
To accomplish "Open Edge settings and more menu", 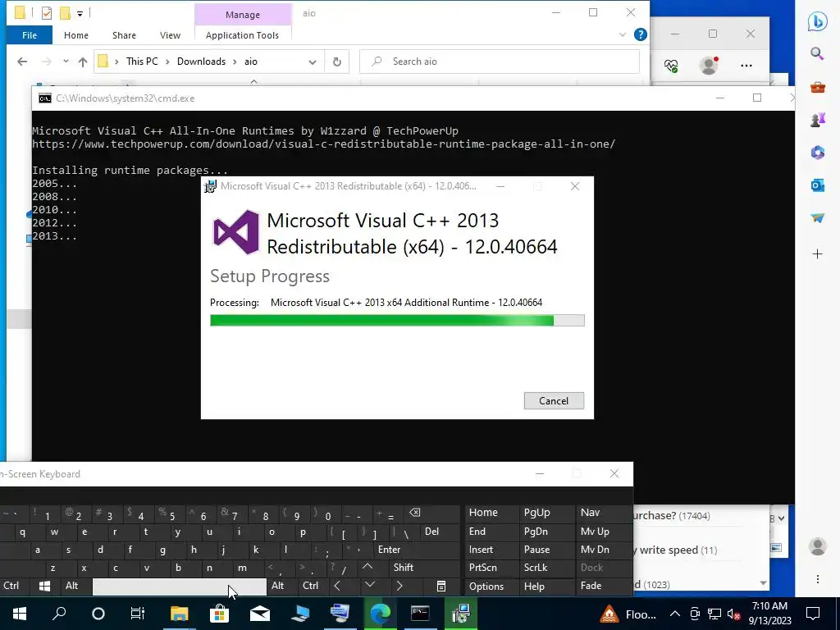I will click(746, 66).
